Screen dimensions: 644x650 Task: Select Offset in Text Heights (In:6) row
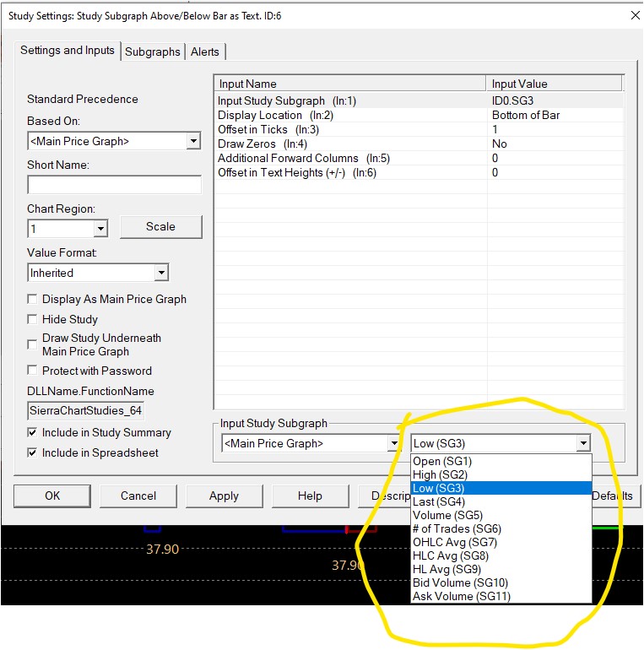tap(419, 172)
